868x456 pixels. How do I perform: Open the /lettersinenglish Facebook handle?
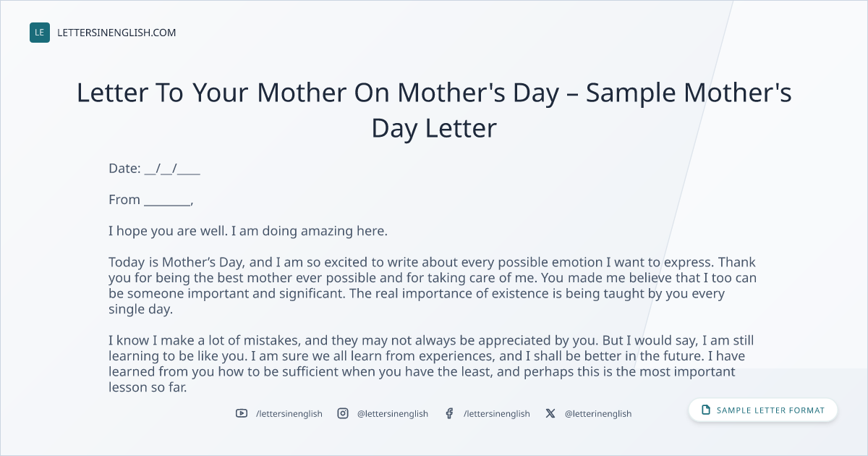tap(497, 413)
